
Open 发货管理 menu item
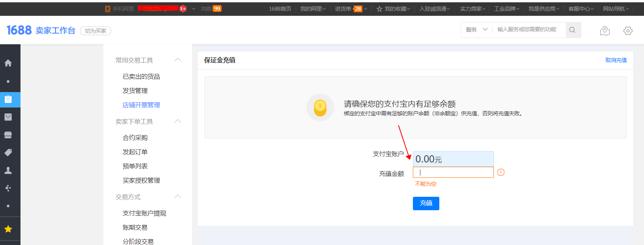point(135,91)
